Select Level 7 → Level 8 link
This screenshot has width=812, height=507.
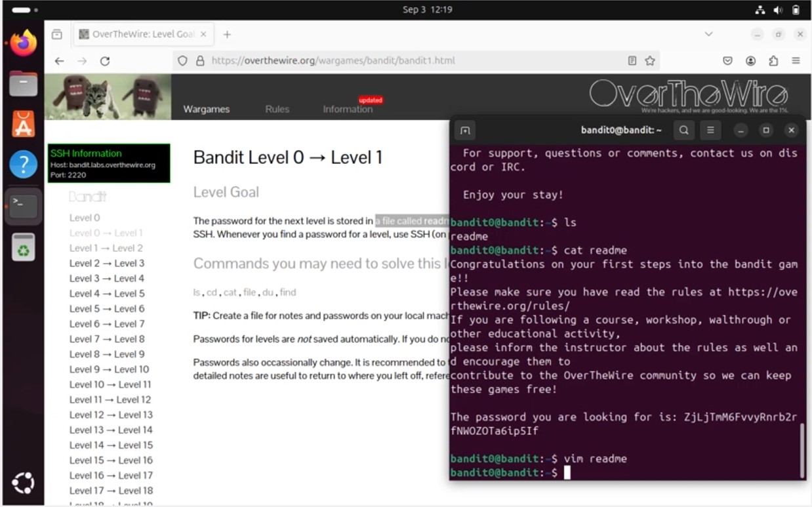(107, 338)
